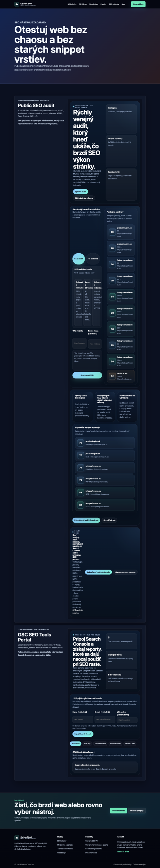Open SEO služby in top navigation
This screenshot has width=160, height=868.
[72, 4]
